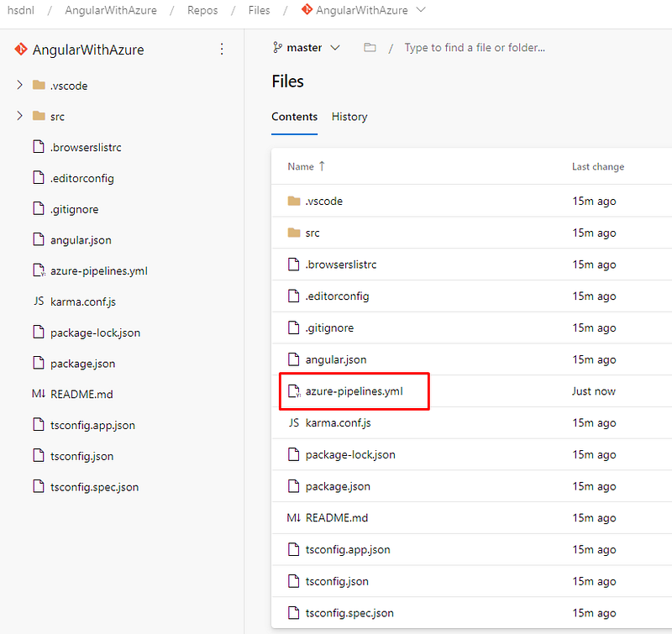Click the file icon of angular.json in the sidebar
This screenshot has height=634, width=672.
pos(39,239)
